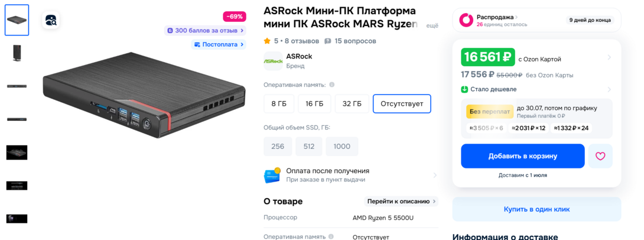
Task: Open the second product thumbnail image
Action: [17, 53]
